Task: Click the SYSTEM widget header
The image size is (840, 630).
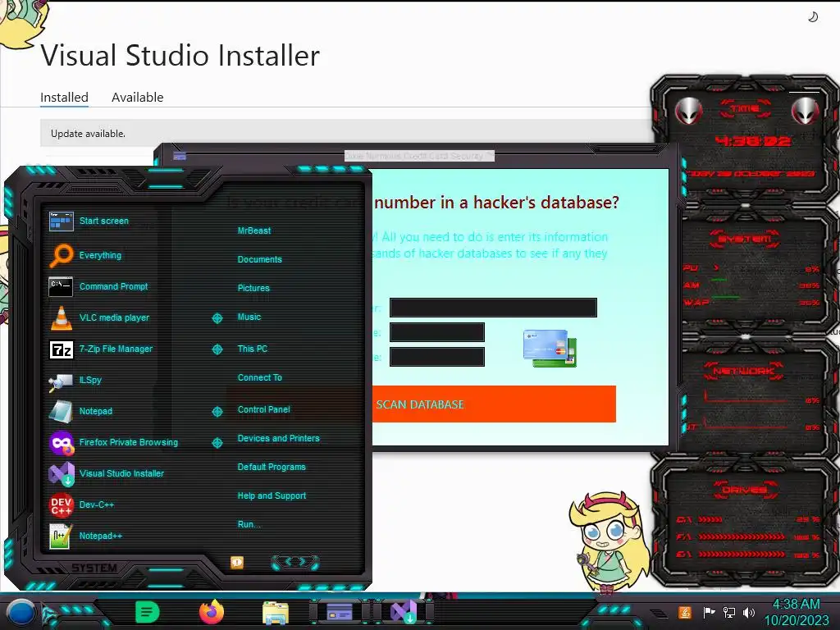Action: click(745, 239)
